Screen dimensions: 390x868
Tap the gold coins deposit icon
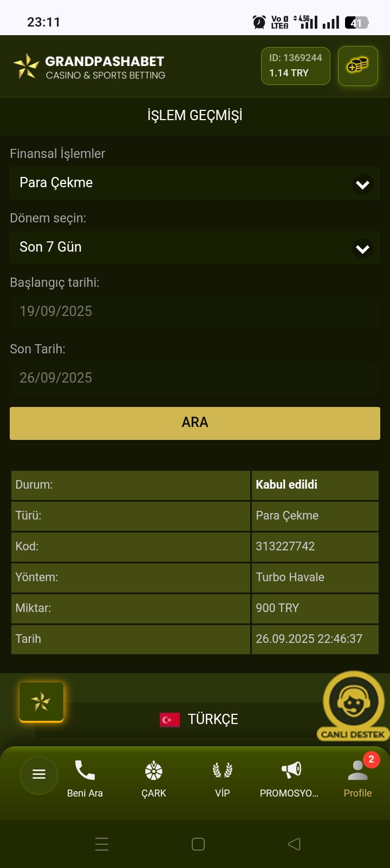(x=357, y=66)
